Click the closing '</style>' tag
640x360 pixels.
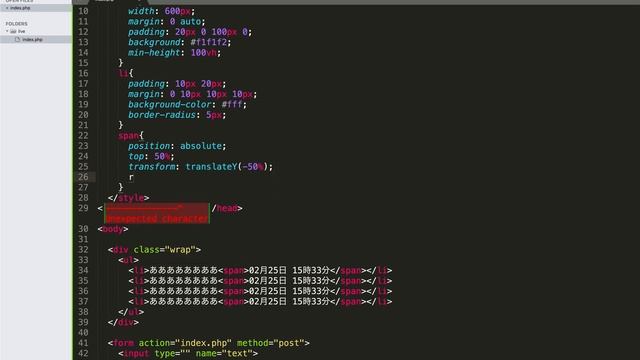[x=129, y=198]
